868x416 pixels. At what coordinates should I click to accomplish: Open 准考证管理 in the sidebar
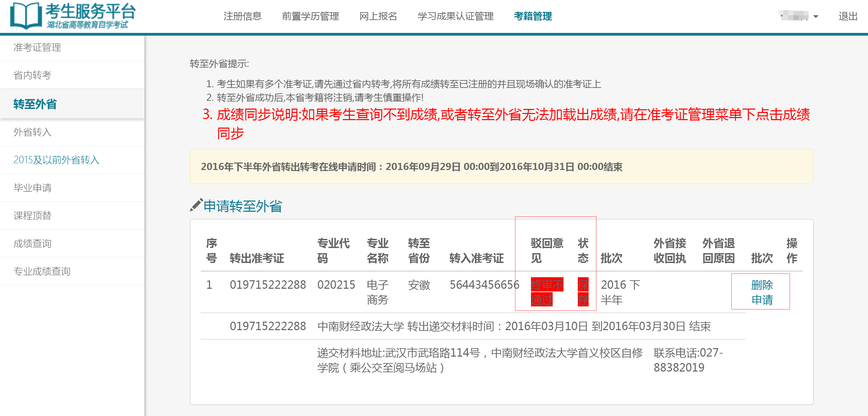click(x=37, y=47)
